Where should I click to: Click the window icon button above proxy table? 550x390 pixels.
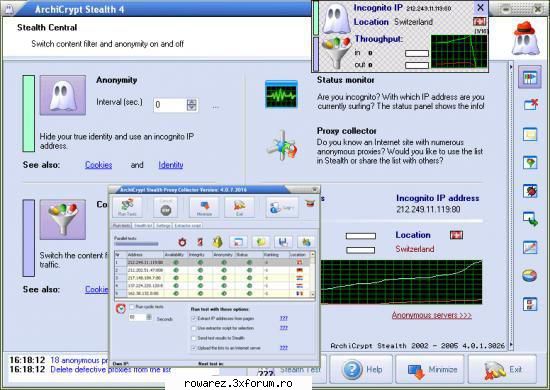coord(238,242)
